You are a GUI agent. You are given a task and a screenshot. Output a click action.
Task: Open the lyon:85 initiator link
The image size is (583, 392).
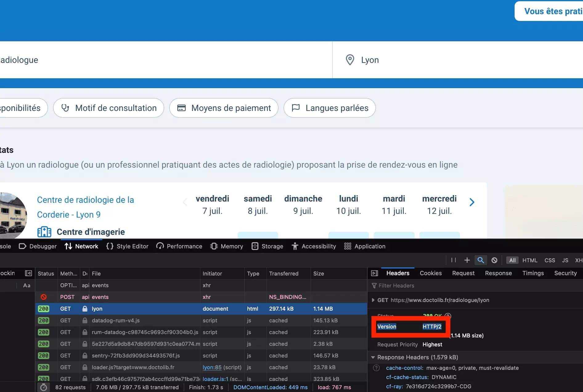[x=212, y=367]
